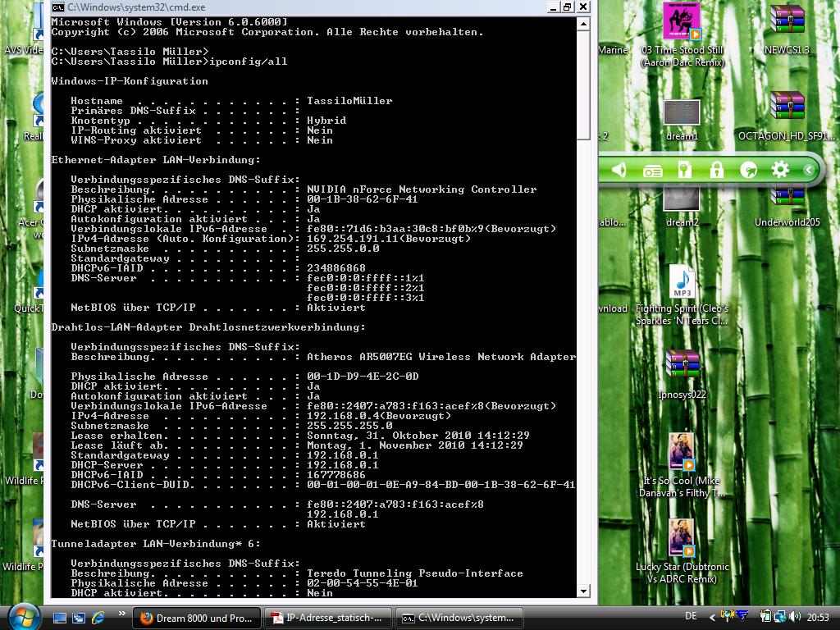Click the volume icon in system tray
The image size is (840, 630).
tap(794, 617)
